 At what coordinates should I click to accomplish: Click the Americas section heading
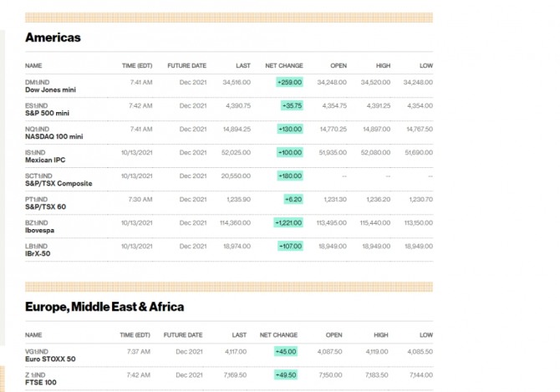coord(53,38)
